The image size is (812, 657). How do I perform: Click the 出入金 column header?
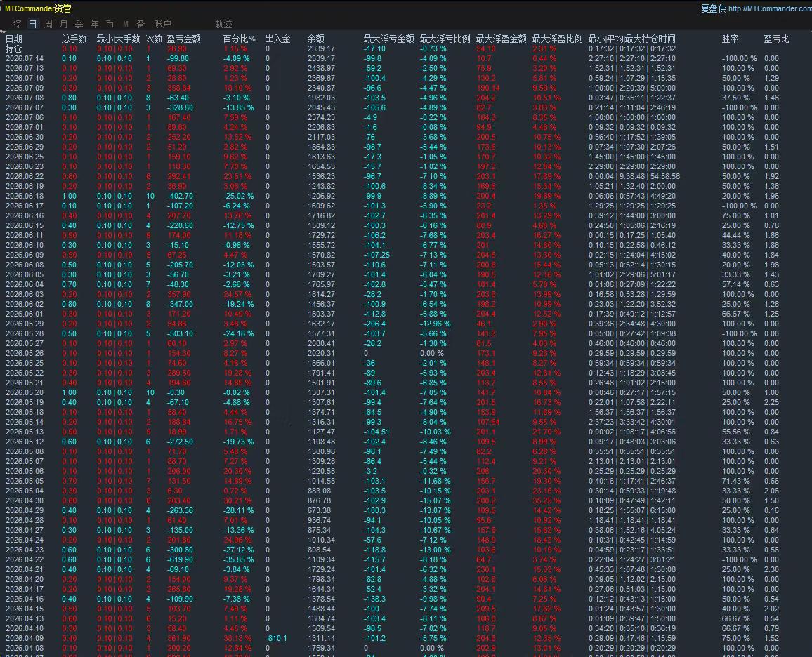[277, 39]
